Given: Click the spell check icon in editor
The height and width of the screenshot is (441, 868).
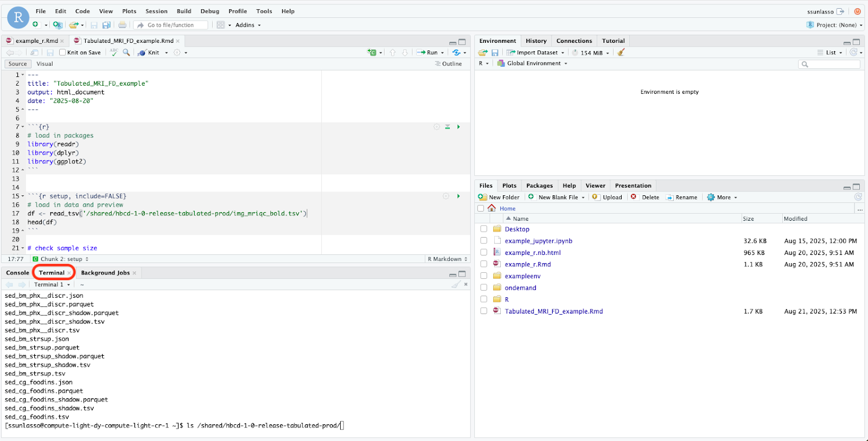Looking at the screenshot, I should [x=114, y=52].
